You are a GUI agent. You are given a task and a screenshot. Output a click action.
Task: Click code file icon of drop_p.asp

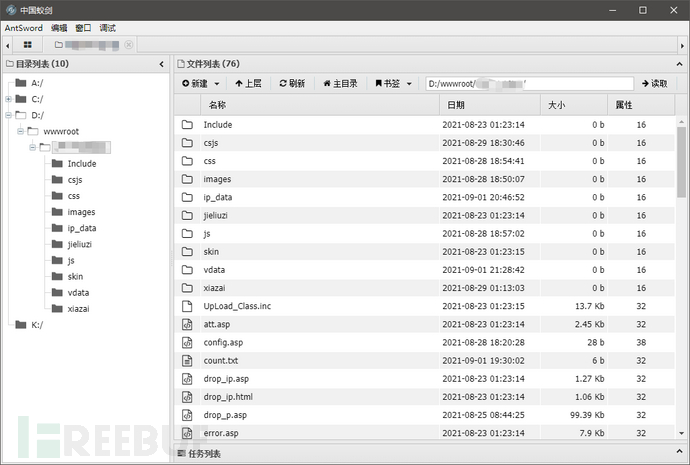(187, 415)
